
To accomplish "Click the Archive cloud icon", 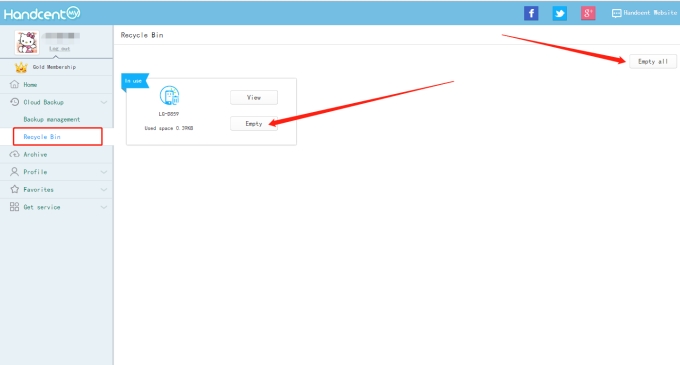I will [14, 154].
